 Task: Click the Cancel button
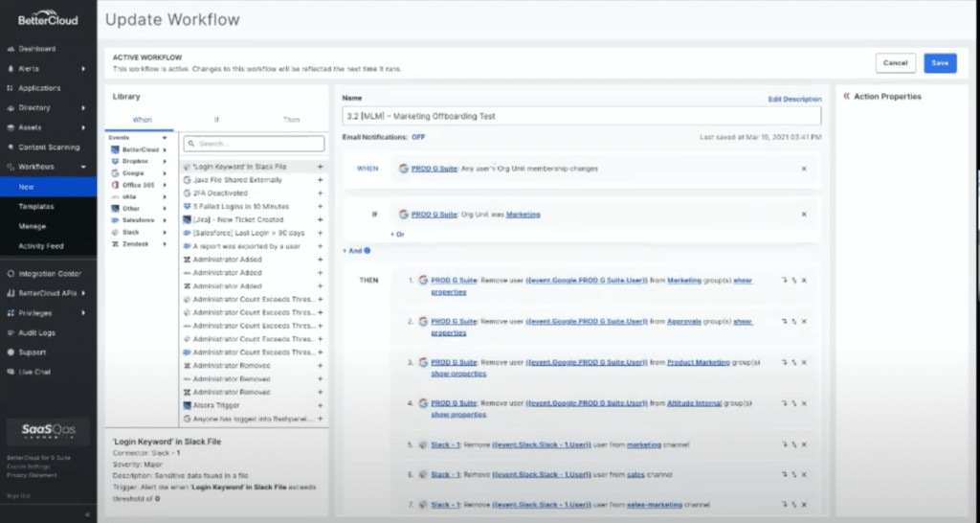click(x=895, y=63)
